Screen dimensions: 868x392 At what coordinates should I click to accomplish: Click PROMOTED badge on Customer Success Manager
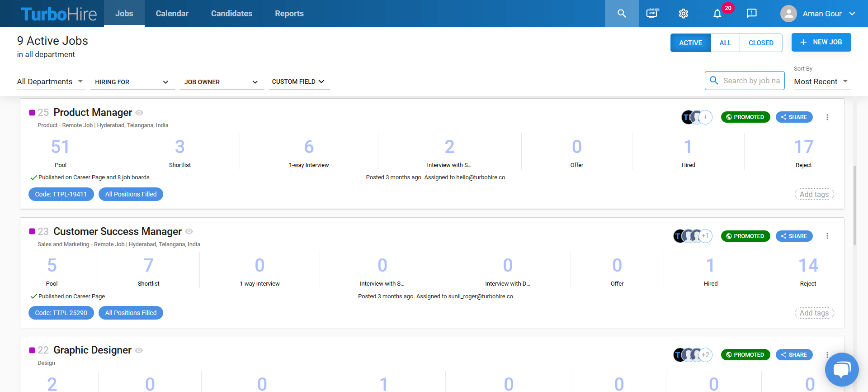pyautogui.click(x=745, y=236)
